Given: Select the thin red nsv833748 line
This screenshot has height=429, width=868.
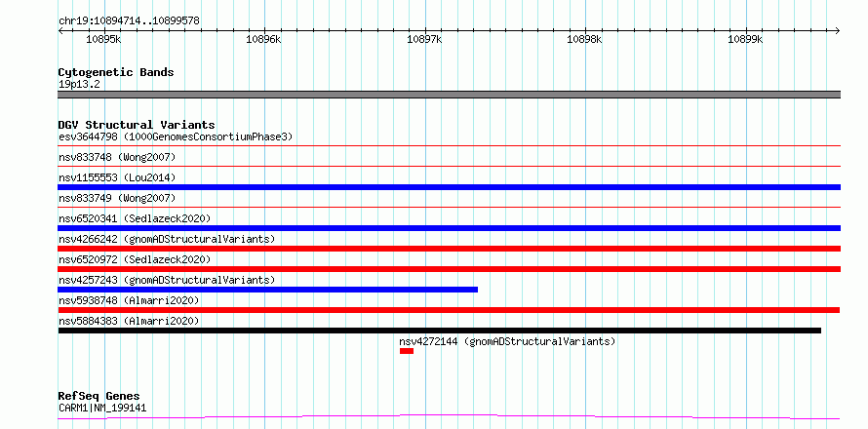Looking at the screenshot, I should [450, 166].
